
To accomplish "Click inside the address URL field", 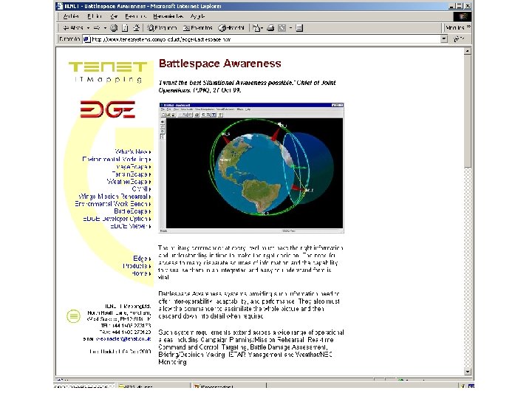I will (265, 39).
